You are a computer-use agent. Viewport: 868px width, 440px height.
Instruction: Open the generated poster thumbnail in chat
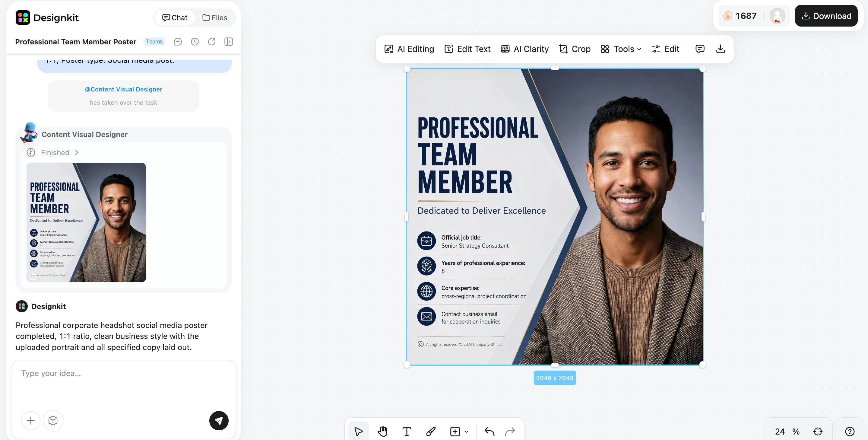[x=86, y=222]
